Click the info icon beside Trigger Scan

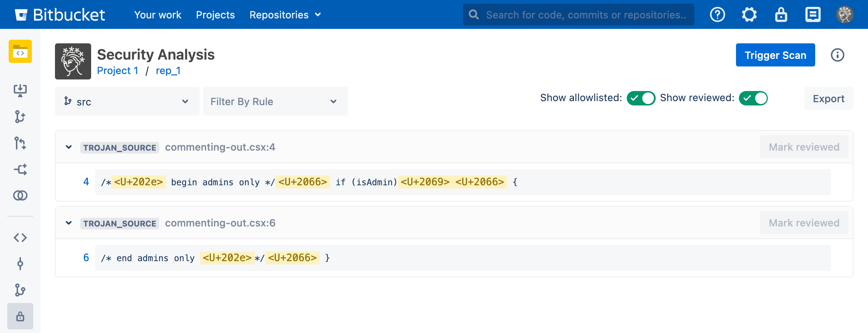click(x=837, y=55)
